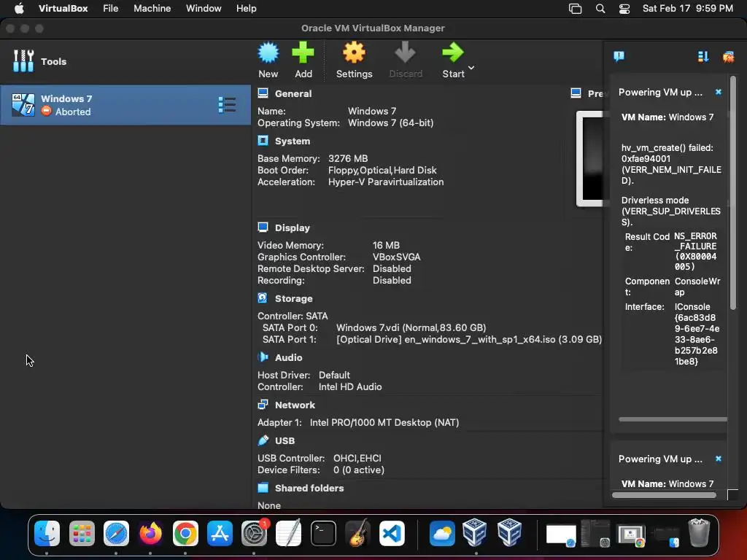Click the Adapter 1 Intel PRO/1000 MT Desktop value
Viewport: 747px width, 560px height.
[384, 422]
